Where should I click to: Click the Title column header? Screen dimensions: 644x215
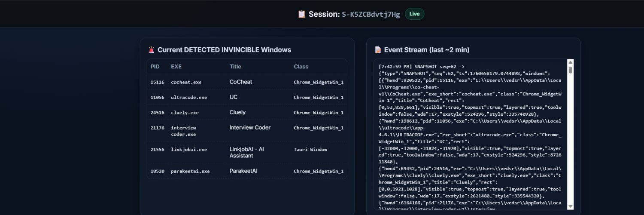235,67
